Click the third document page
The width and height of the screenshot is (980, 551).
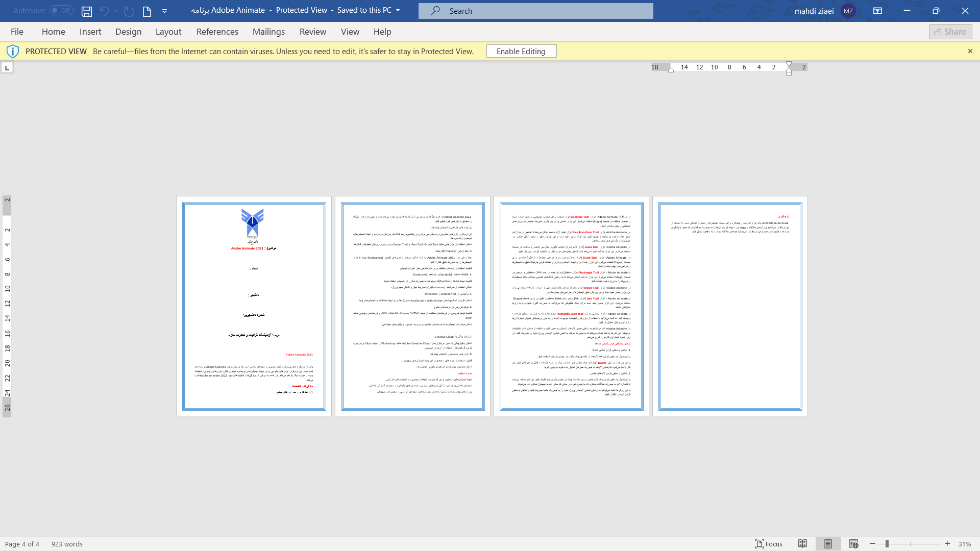point(571,306)
